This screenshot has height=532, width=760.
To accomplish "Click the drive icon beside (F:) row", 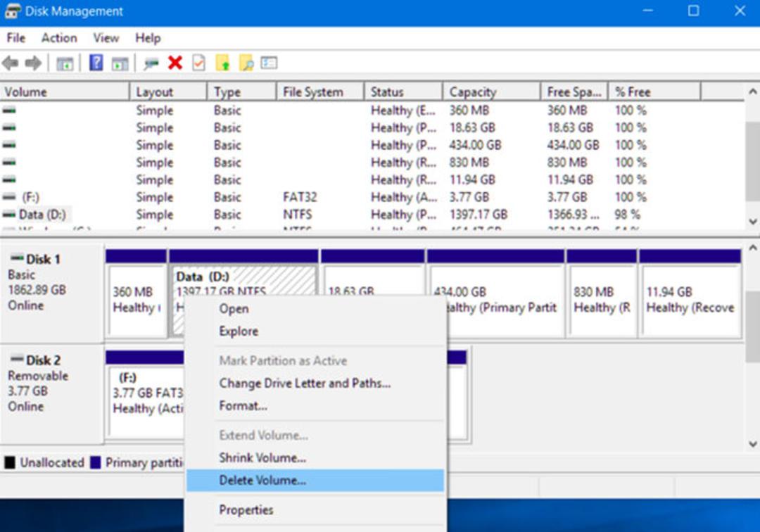I will click(8, 197).
